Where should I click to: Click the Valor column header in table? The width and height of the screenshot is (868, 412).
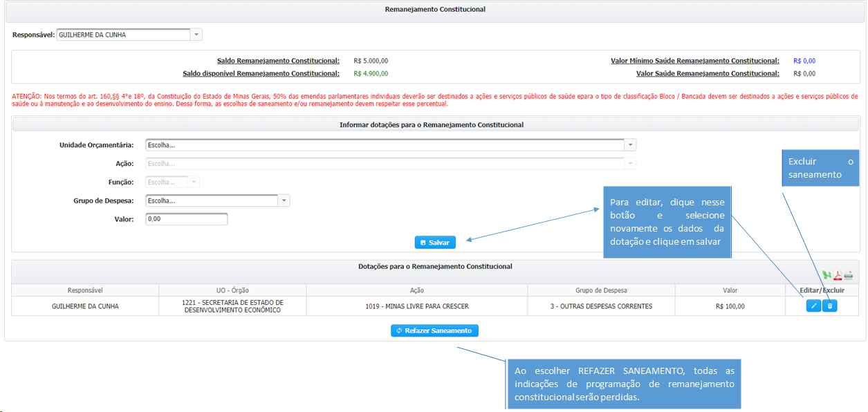730,290
